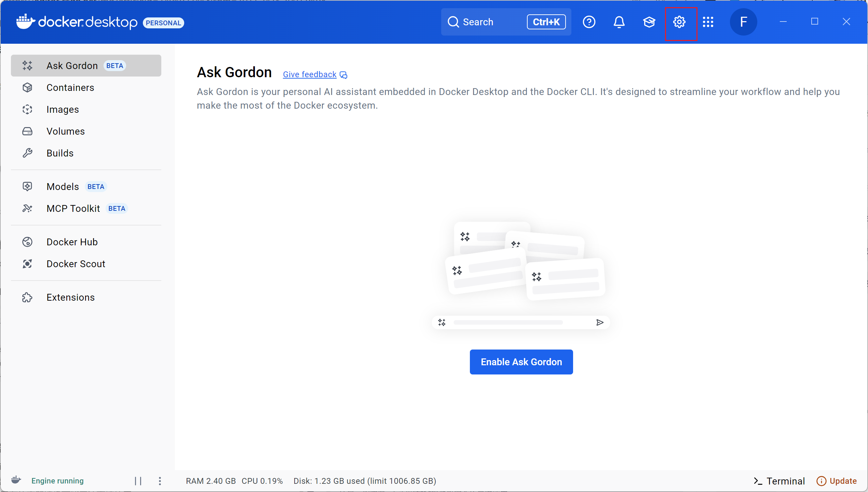
Task: Click the Ctrl+K shortcut badge
Action: point(546,22)
